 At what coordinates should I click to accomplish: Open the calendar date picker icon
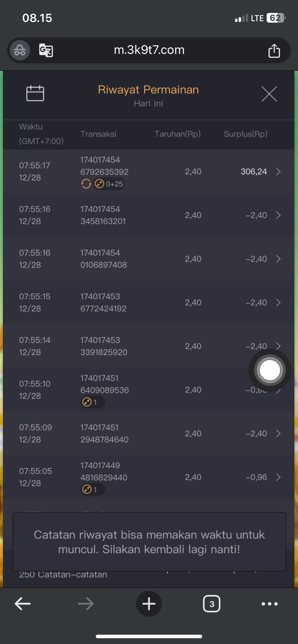35,93
